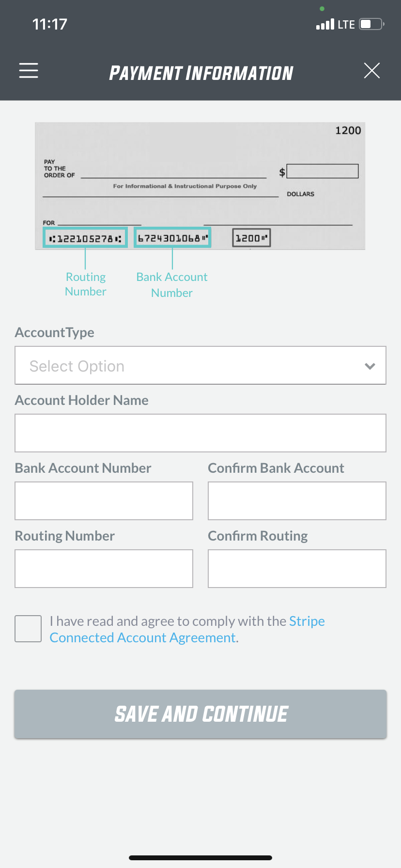Tap the highlighted routing number on check
Image resolution: width=401 pixels, height=868 pixels.
tap(85, 238)
